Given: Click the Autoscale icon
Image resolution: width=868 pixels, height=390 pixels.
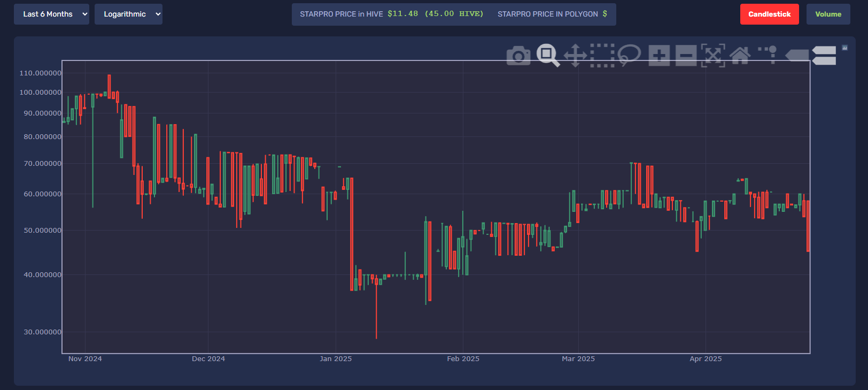Looking at the screenshot, I should [x=714, y=56].
